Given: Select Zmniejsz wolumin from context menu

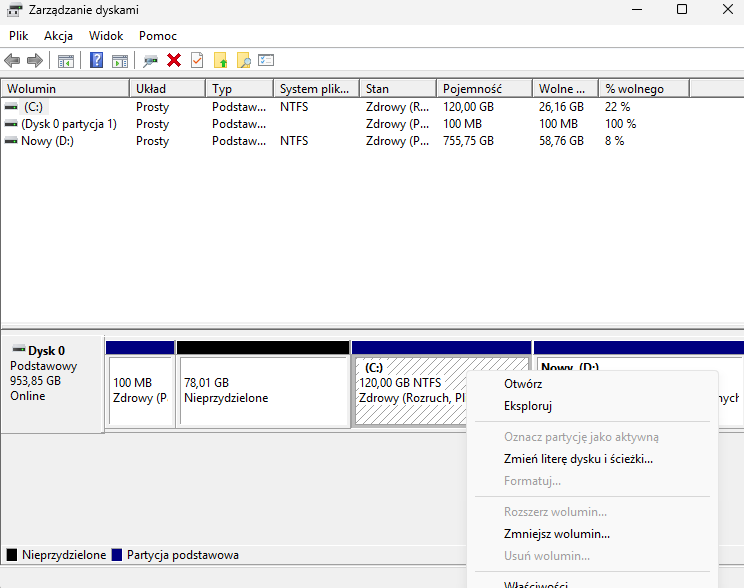Looking at the screenshot, I should click(592, 534).
